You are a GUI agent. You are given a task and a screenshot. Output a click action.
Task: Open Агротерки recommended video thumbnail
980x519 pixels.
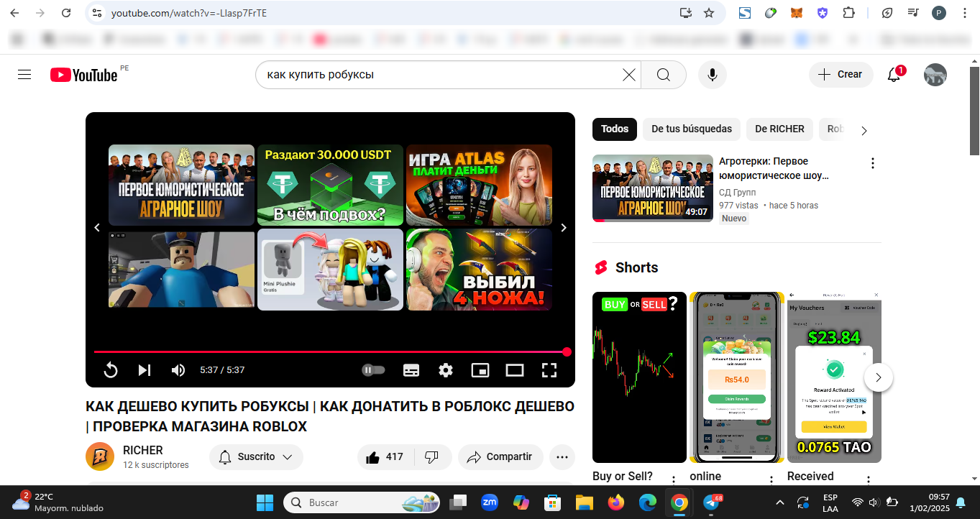click(653, 188)
